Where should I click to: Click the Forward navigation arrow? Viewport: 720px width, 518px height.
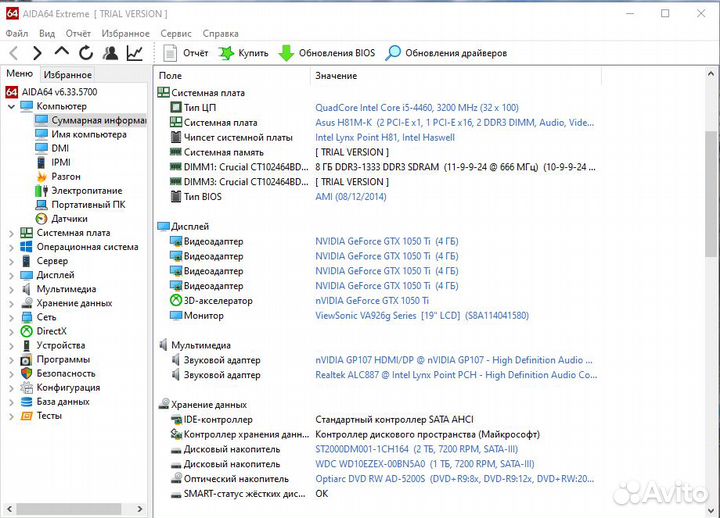coord(37,53)
